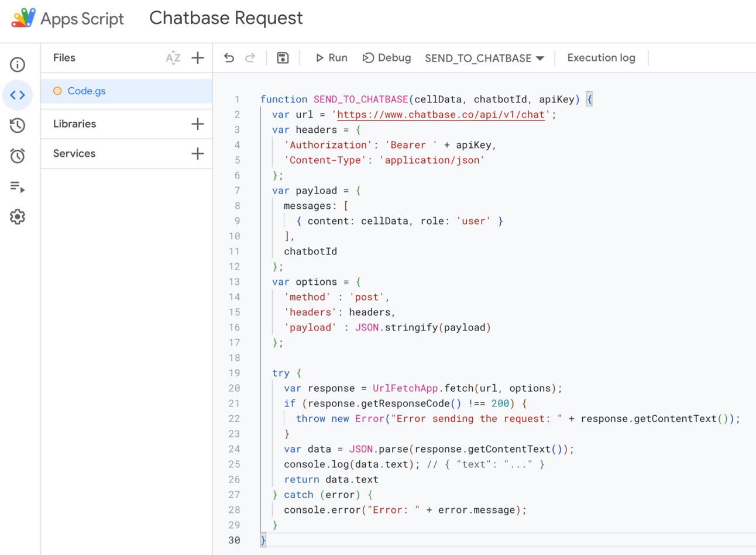
Task: Click line number 19 in the gutter
Action: 235,373
